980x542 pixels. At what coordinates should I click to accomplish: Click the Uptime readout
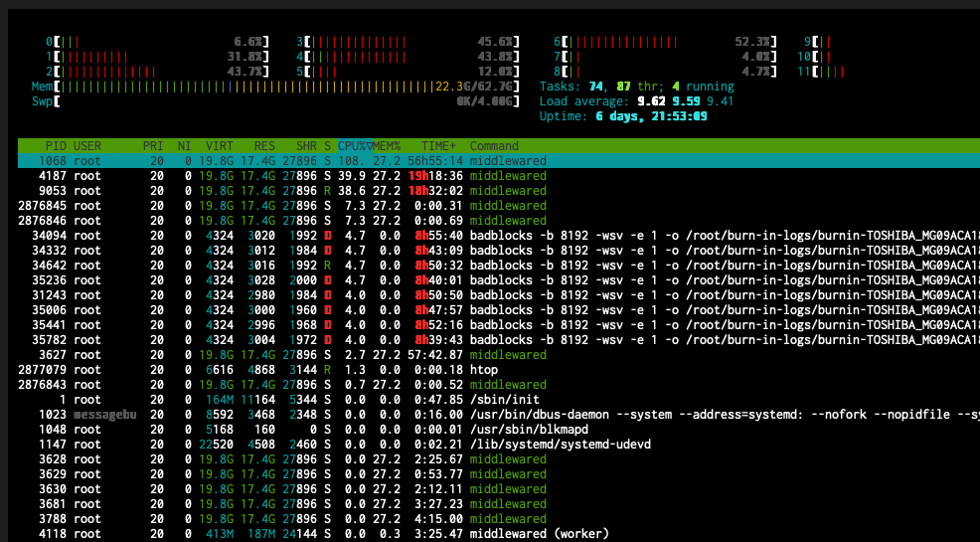(x=623, y=116)
